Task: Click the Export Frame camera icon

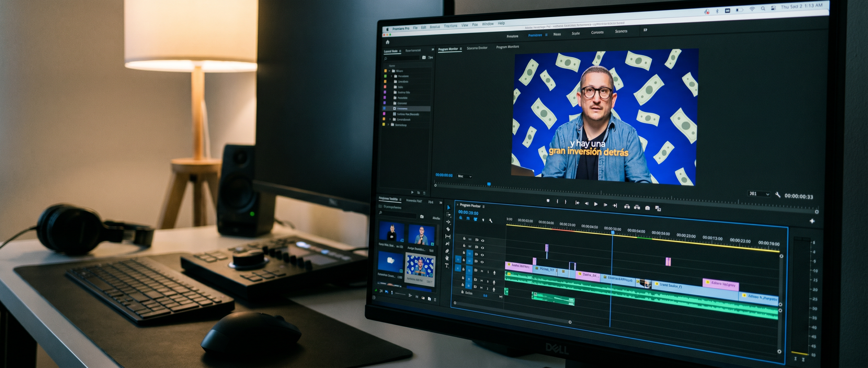Action: pyautogui.click(x=647, y=208)
